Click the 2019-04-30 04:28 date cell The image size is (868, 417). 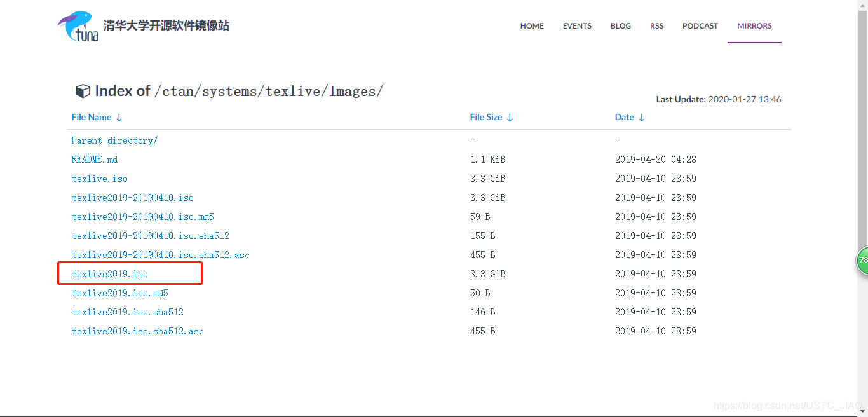(656, 160)
